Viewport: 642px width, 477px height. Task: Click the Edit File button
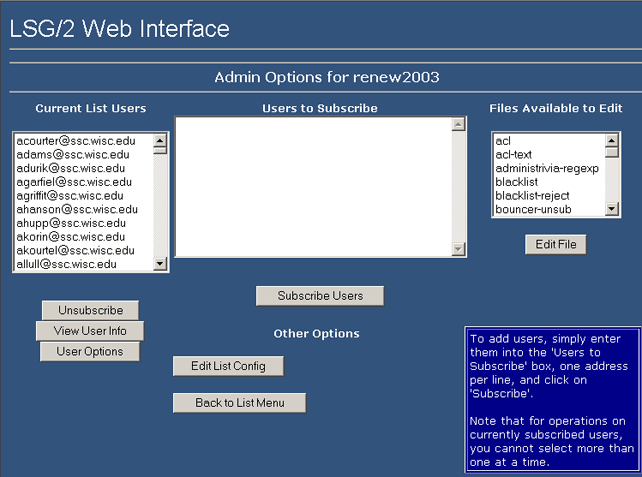556,244
